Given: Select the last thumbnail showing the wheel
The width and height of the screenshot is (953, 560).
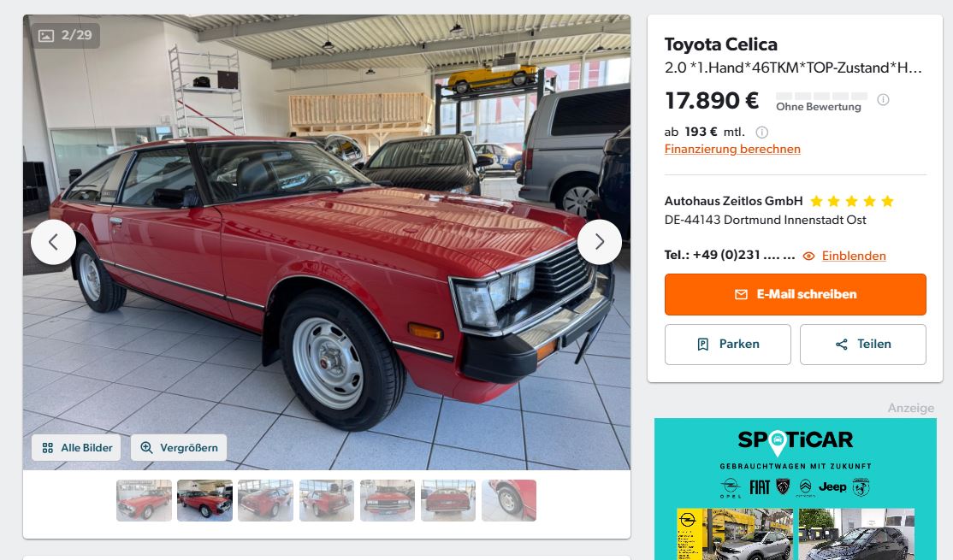Looking at the screenshot, I should click(x=509, y=500).
